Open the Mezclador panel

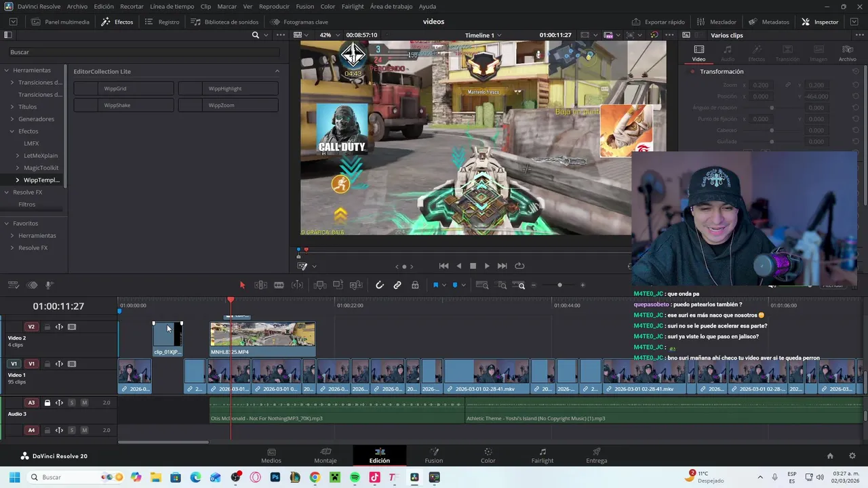pyautogui.click(x=716, y=22)
